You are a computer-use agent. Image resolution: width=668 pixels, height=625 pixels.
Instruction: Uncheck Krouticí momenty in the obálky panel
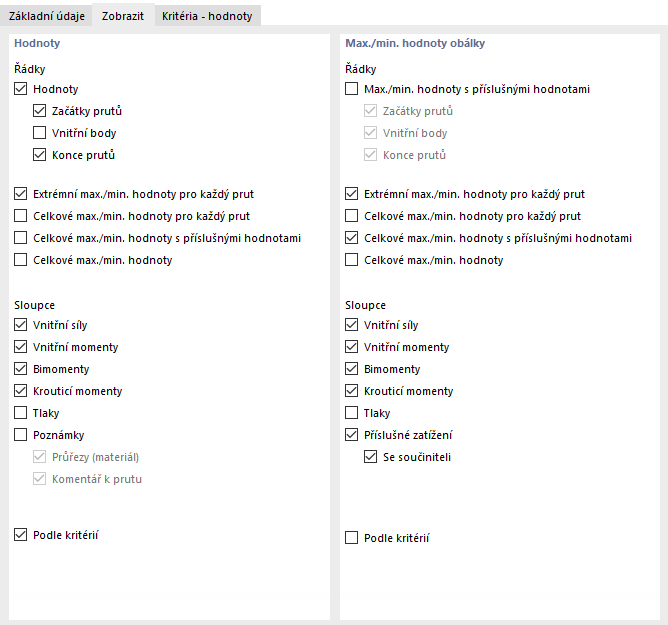[351, 391]
